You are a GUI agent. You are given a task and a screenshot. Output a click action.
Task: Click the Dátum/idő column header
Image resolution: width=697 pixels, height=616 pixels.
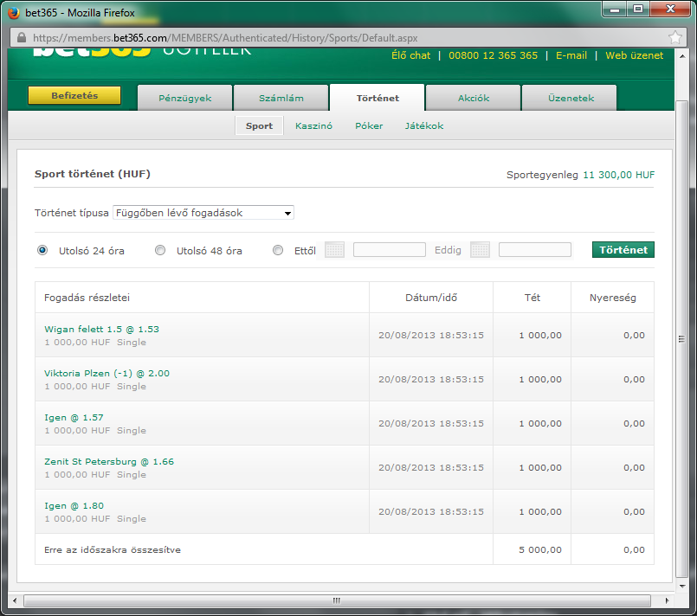[x=431, y=298]
